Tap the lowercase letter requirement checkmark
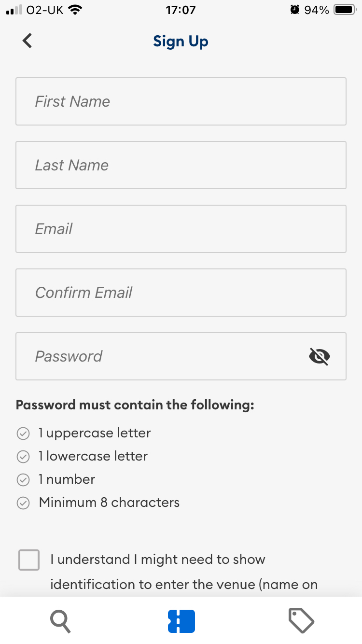 23,457
